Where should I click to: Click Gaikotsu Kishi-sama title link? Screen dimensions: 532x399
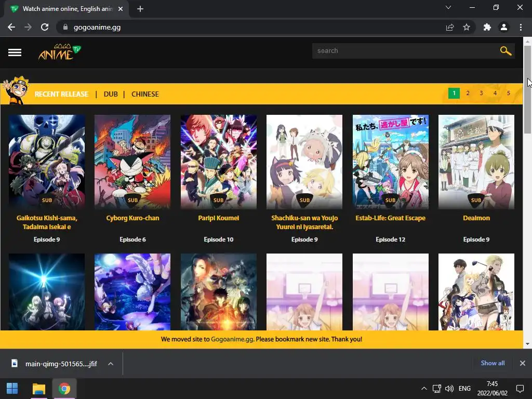coord(47,222)
